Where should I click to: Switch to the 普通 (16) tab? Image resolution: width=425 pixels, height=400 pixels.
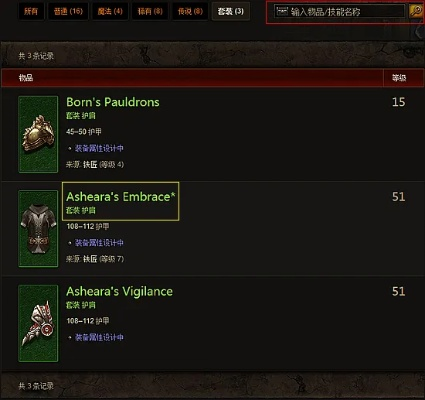68,11
